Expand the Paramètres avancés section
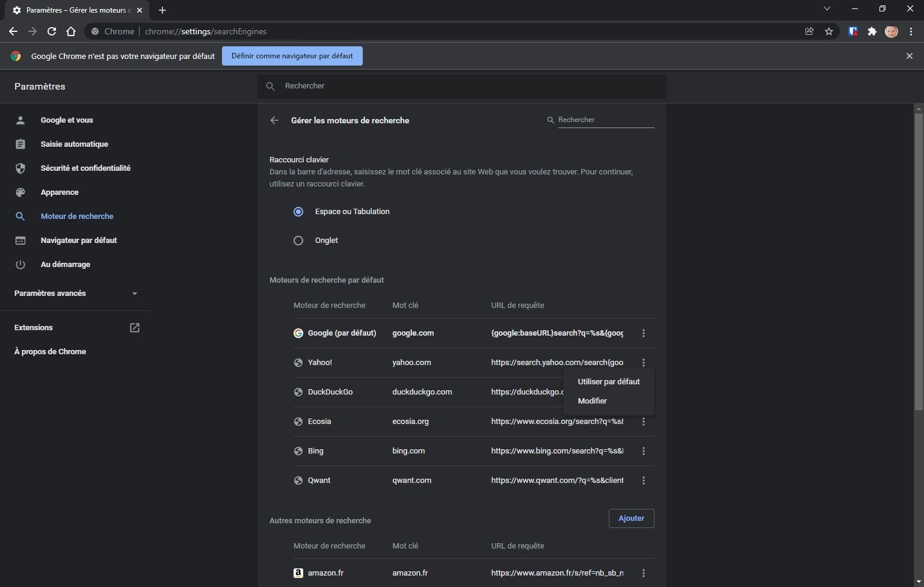 (75, 293)
